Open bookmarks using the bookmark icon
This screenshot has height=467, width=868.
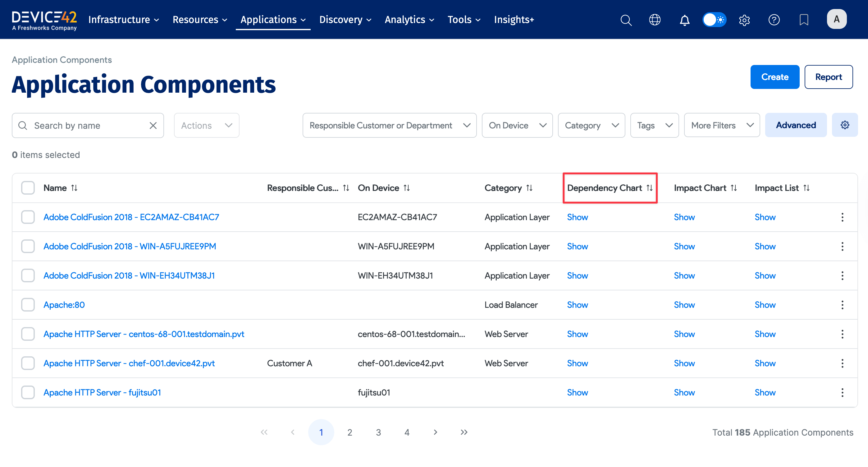[x=804, y=20]
